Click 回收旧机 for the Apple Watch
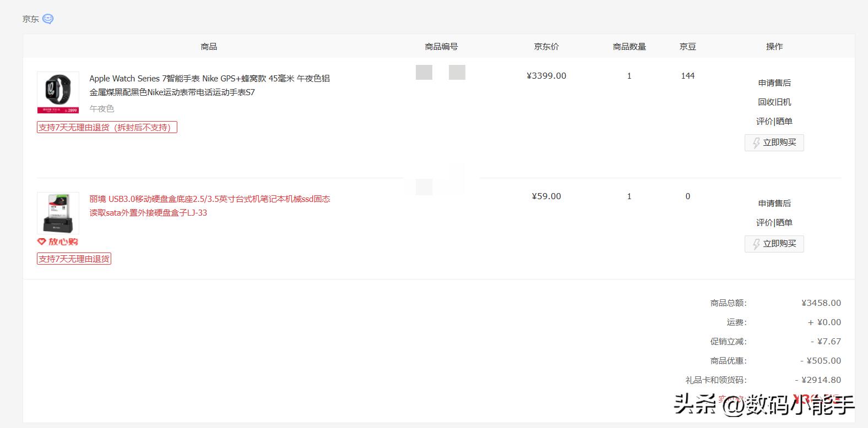Screen dimensions: 868x428 pyautogui.click(x=774, y=102)
